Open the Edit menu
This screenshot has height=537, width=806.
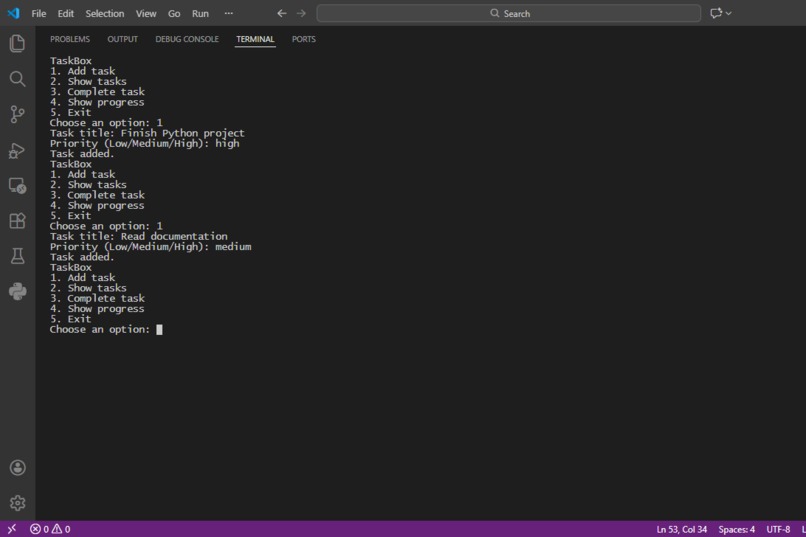click(65, 13)
